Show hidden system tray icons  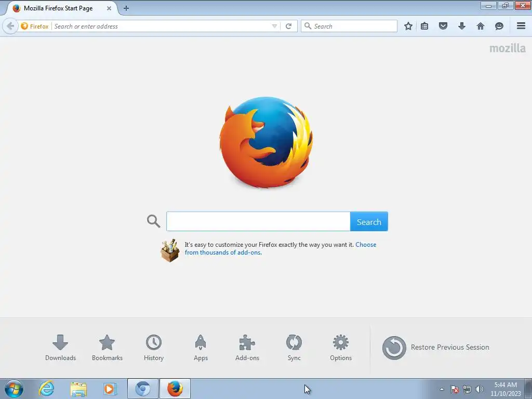[x=442, y=389]
